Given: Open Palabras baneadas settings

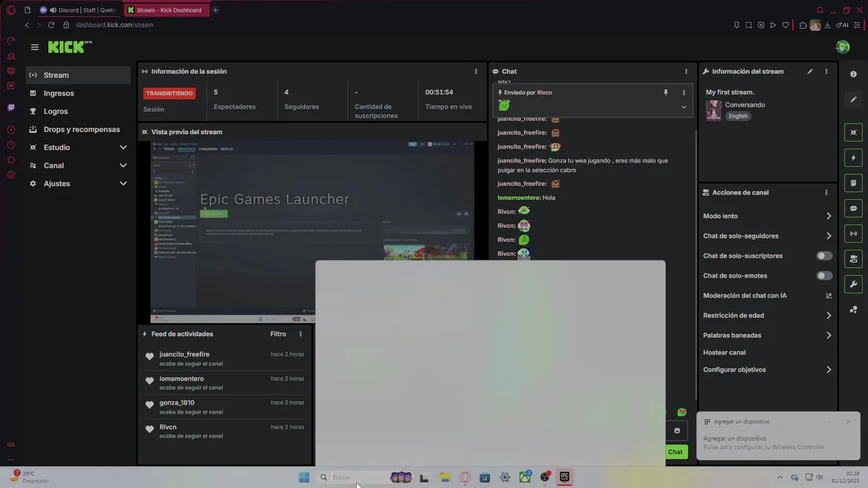Looking at the screenshot, I should pos(768,335).
